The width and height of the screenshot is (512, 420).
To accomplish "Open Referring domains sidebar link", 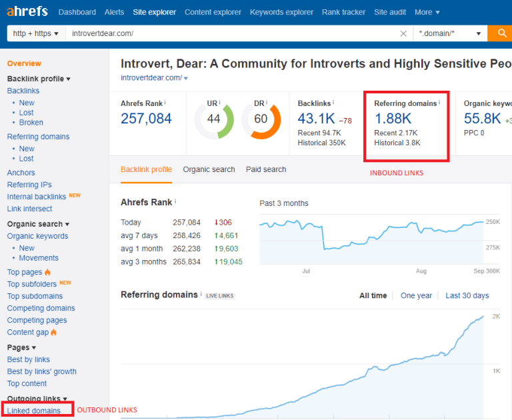I will tap(38, 137).
